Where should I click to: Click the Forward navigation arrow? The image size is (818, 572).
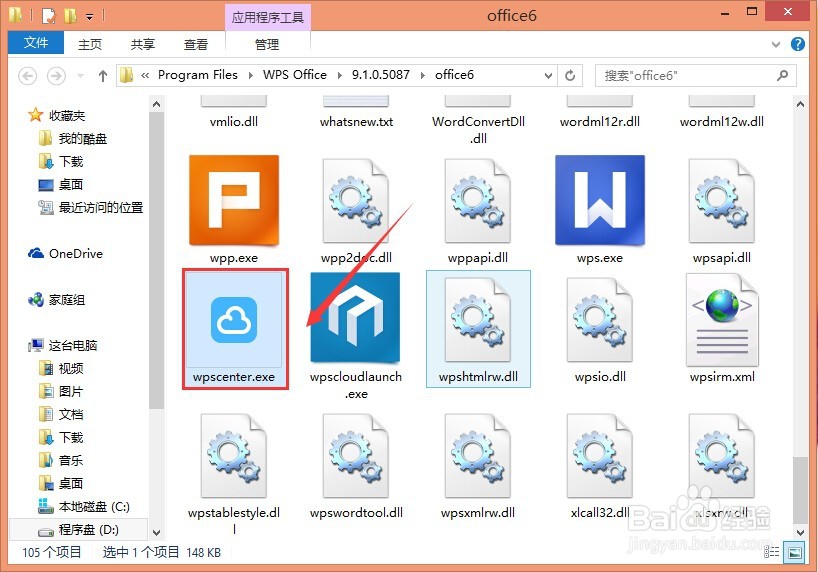click(x=56, y=76)
